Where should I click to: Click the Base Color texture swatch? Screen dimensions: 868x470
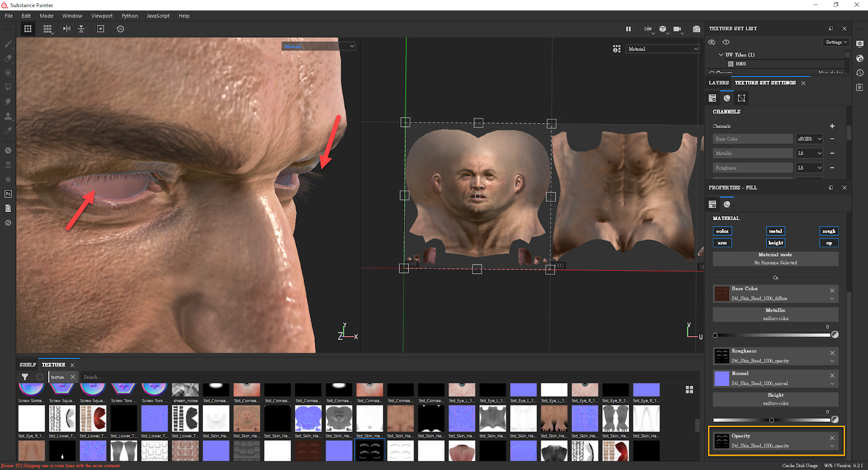[722, 294]
